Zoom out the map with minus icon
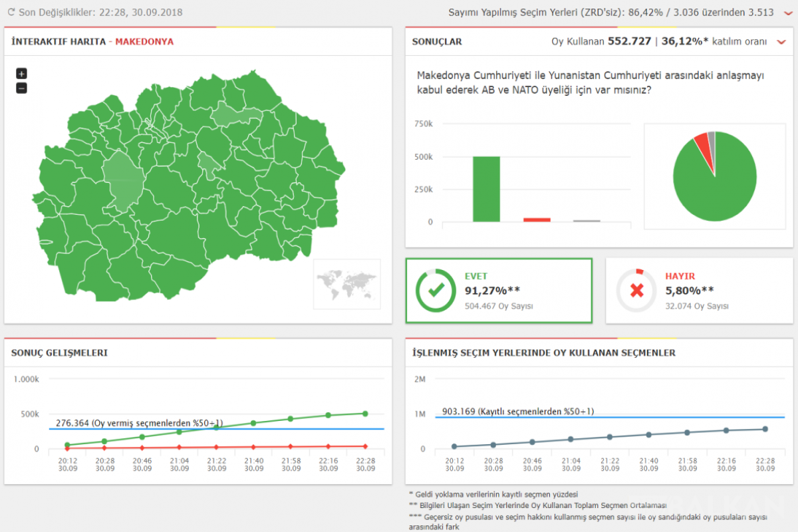Viewport: 798px width, 532px height. (x=21, y=88)
